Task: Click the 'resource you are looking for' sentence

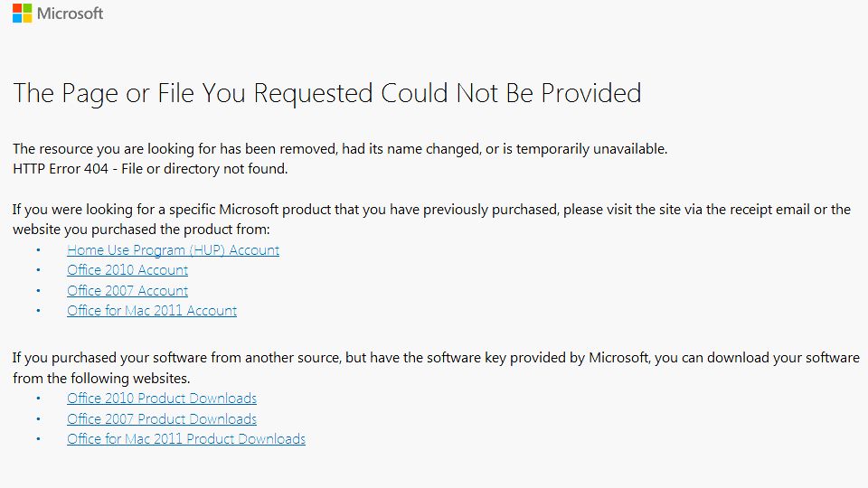Action: click(340, 148)
